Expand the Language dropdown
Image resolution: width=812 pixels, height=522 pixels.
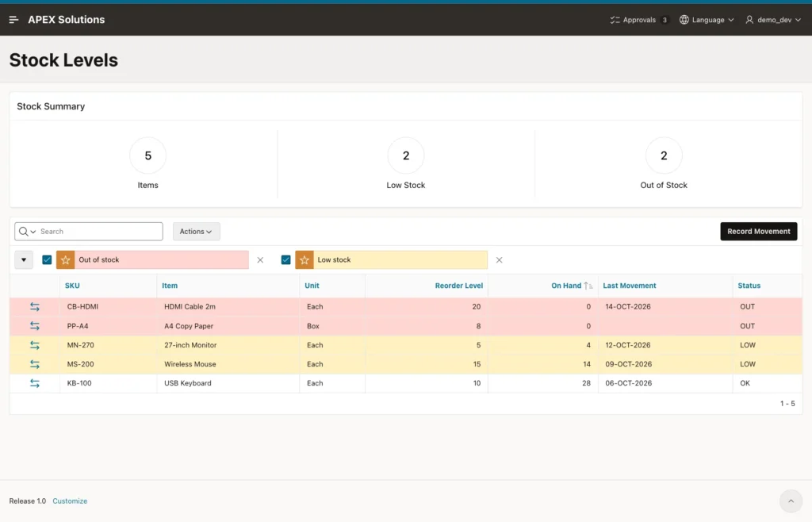[x=707, y=20]
